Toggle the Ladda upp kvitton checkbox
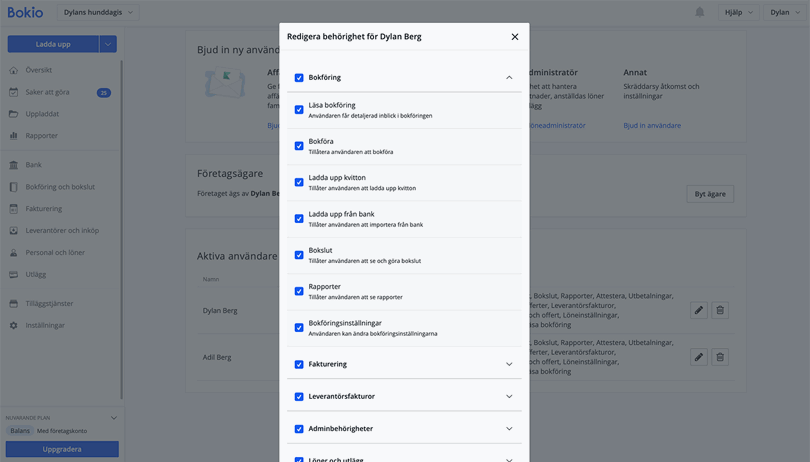 coord(299,182)
